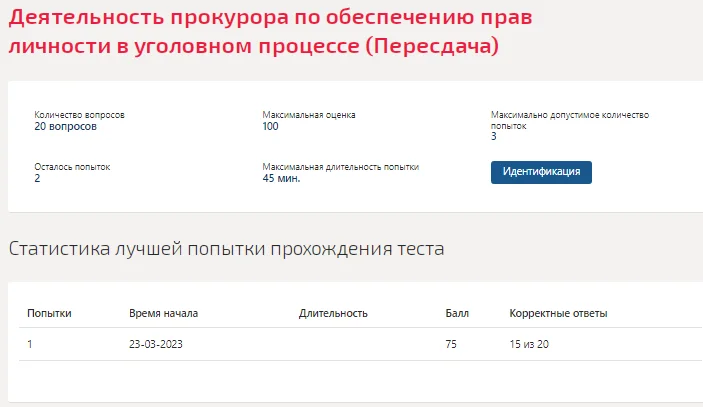Select the Время начала column header

click(164, 313)
